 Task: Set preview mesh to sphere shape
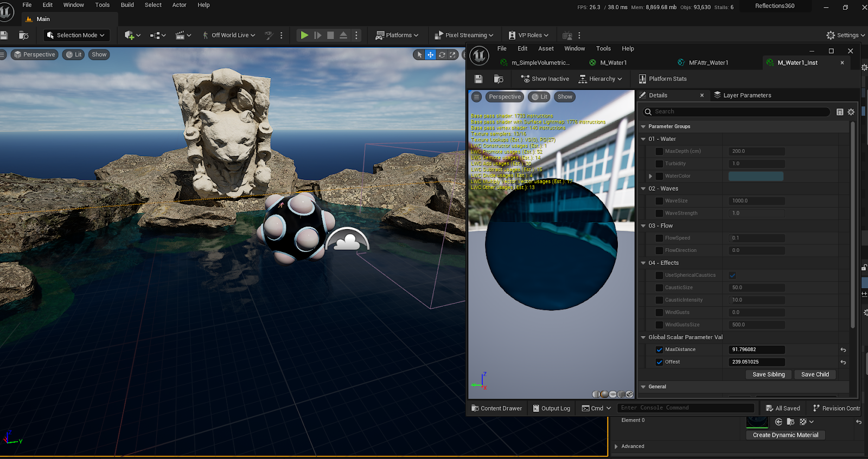coord(604,395)
